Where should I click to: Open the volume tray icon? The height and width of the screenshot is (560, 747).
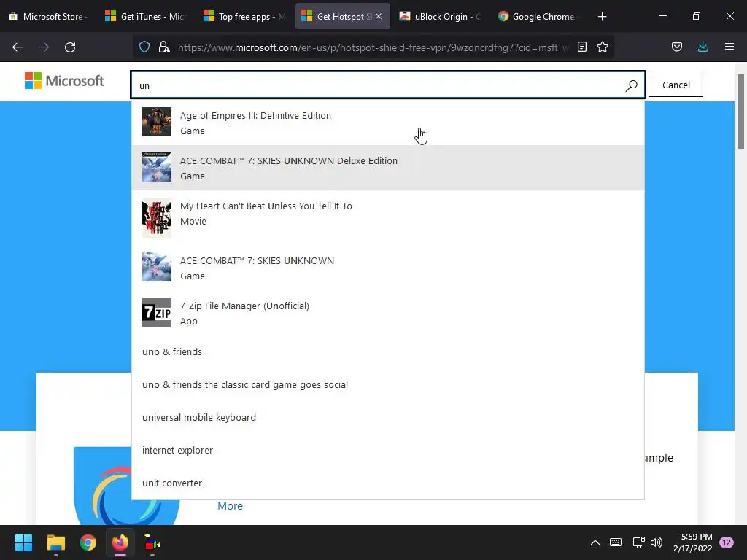[657, 542]
